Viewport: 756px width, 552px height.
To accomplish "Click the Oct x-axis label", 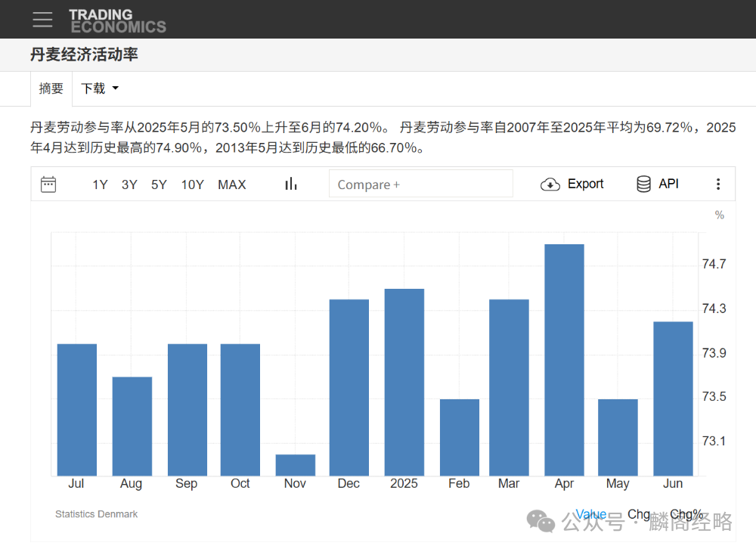I will pos(240,483).
